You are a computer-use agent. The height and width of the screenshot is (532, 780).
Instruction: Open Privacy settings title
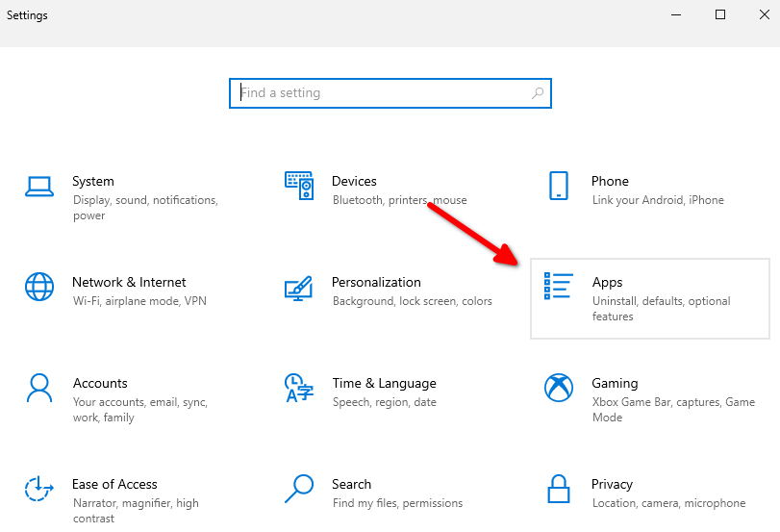coord(612,485)
